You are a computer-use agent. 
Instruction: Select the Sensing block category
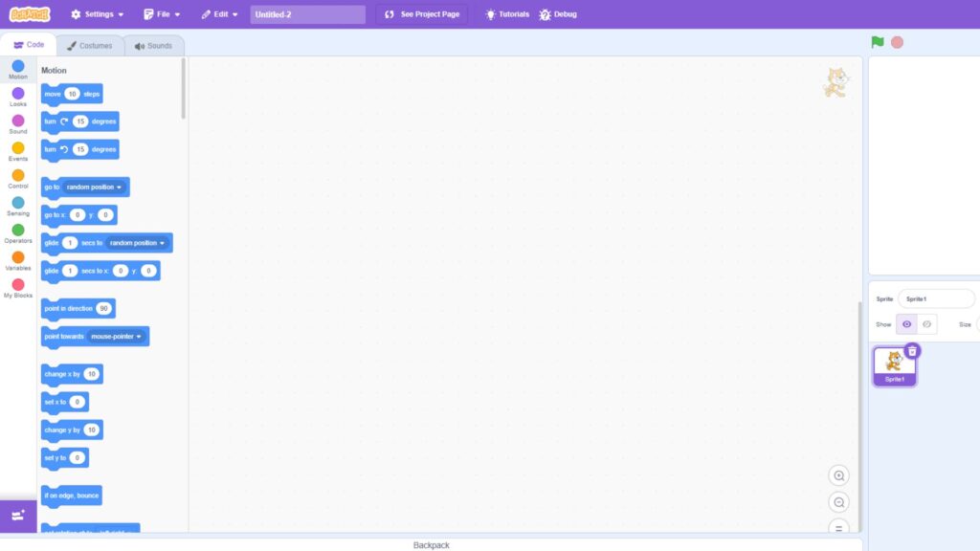click(x=18, y=207)
